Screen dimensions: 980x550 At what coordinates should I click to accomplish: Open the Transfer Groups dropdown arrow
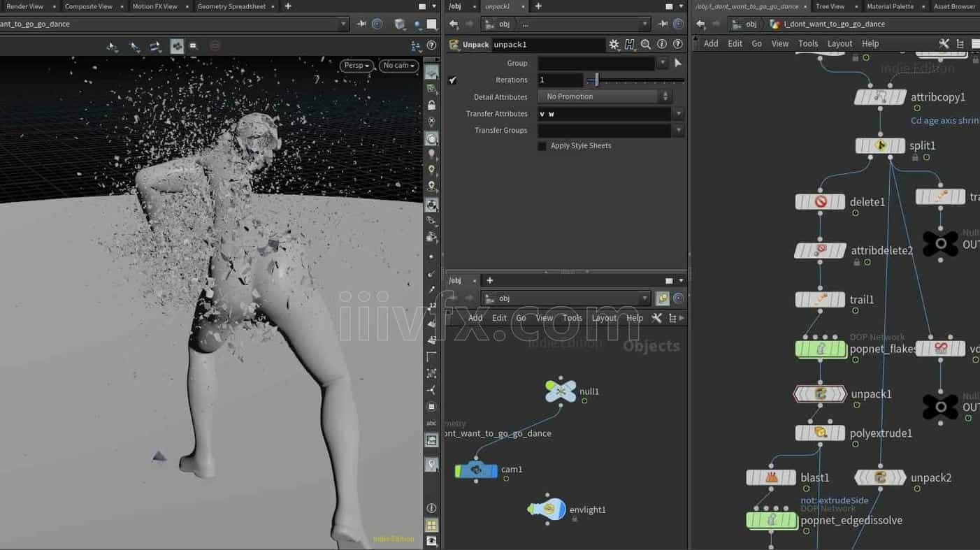point(678,130)
